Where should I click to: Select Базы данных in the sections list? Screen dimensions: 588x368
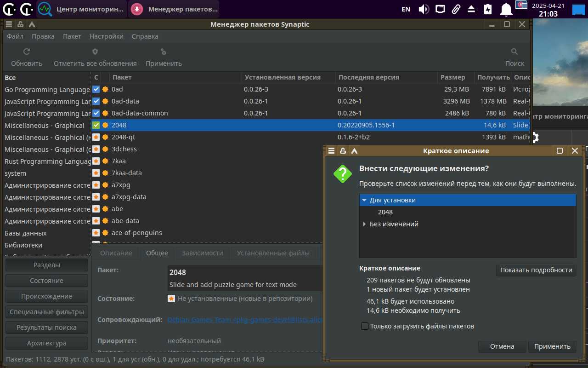47,233
